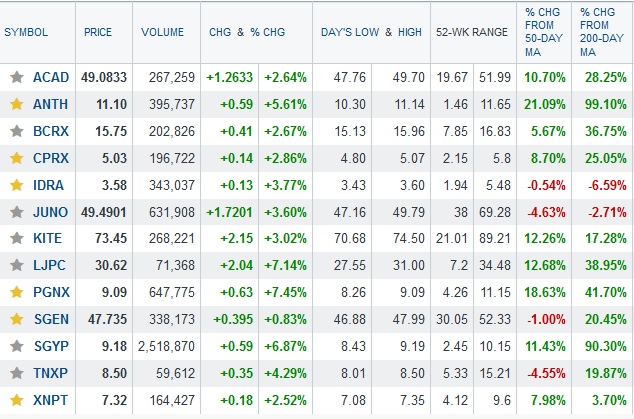This screenshot has height=419, width=634.
Task: Sort by % CHG FROM 200-DAY MA header
Action: (602, 32)
